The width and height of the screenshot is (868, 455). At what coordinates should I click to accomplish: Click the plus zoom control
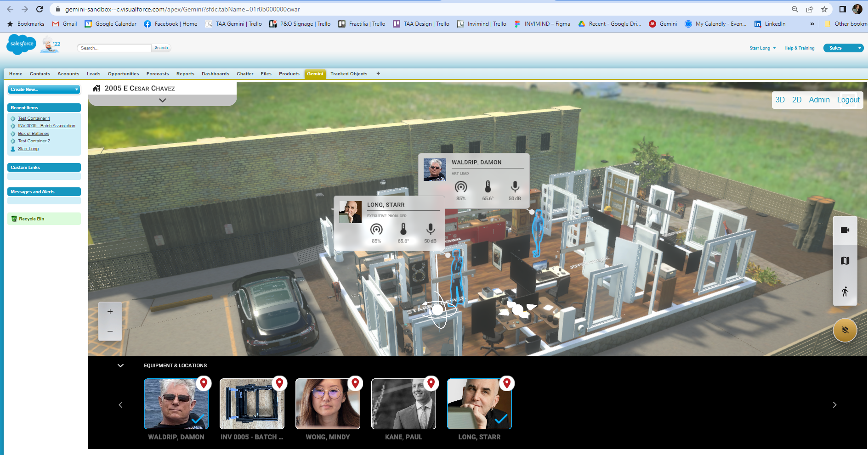(110, 311)
